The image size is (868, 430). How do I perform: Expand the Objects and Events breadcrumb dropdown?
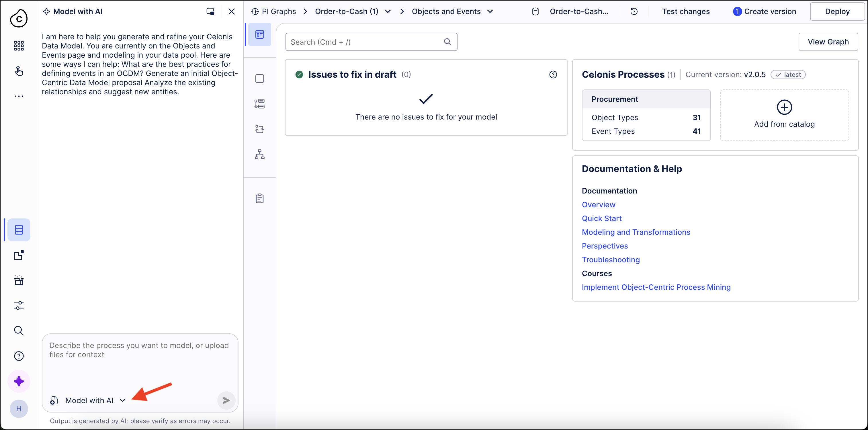tap(490, 11)
